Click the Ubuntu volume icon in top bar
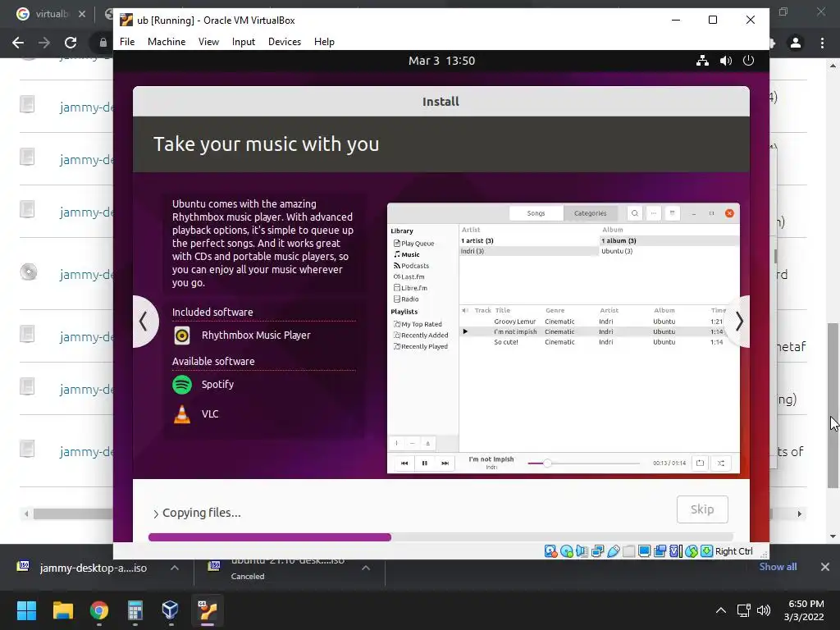This screenshot has height=630, width=840. click(x=726, y=61)
